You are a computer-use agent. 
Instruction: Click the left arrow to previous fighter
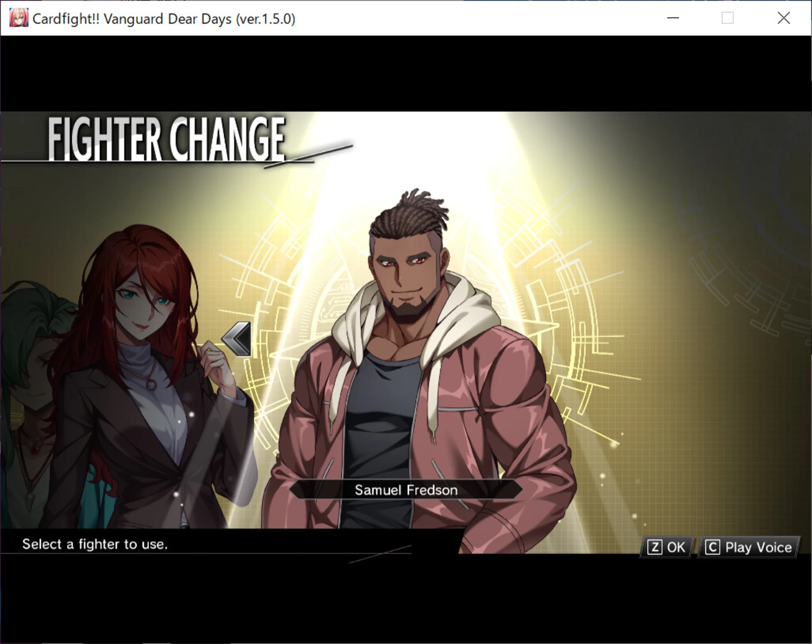pos(237,339)
